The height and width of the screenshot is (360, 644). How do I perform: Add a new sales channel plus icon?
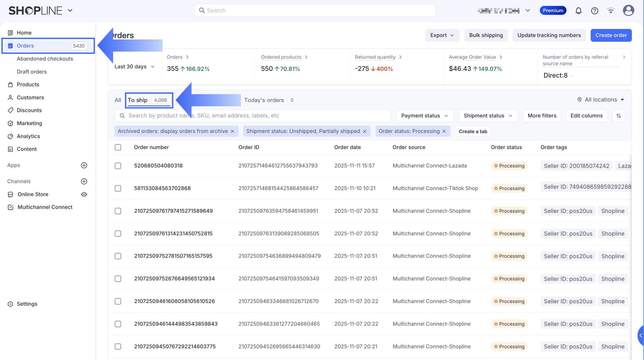pos(84,181)
